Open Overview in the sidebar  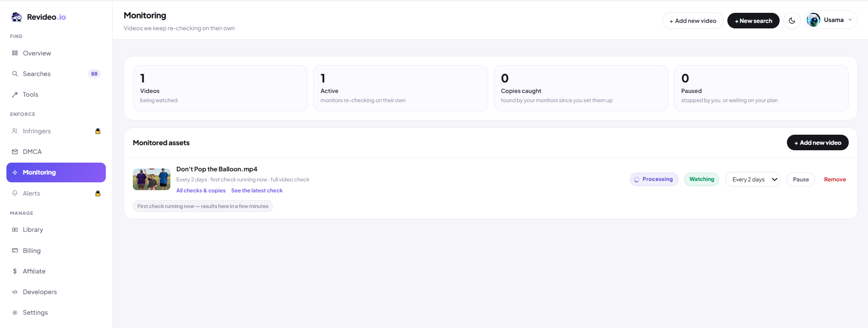(56, 53)
